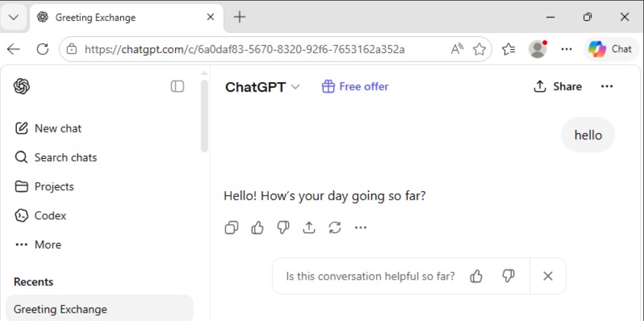The width and height of the screenshot is (644, 321).
Task: Open the browser profile avatar
Action: click(x=537, y=50)
